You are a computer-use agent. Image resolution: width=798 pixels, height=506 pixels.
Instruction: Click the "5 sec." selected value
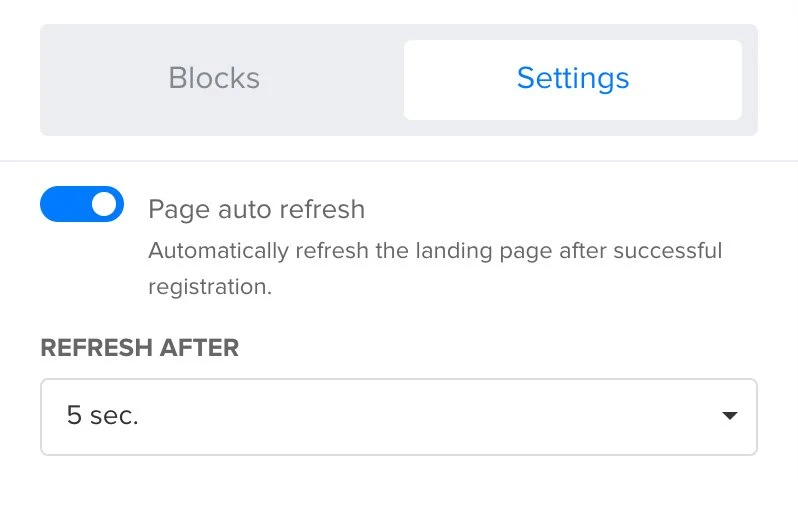coord(102,416)
